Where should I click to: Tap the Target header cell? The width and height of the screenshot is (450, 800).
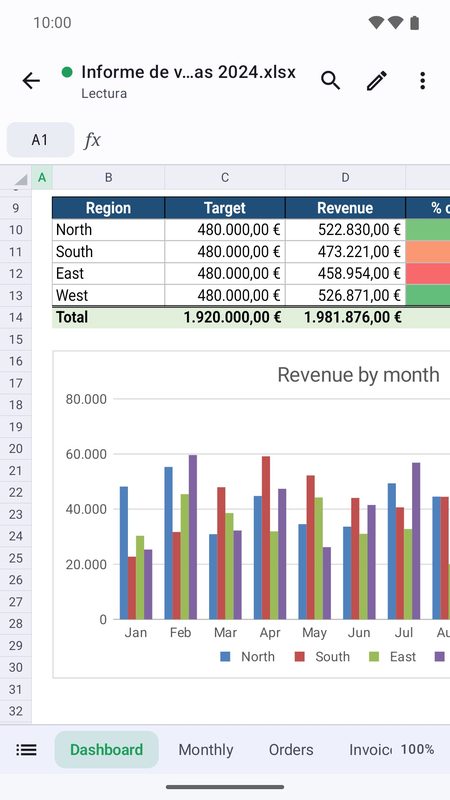pos(225,208)
